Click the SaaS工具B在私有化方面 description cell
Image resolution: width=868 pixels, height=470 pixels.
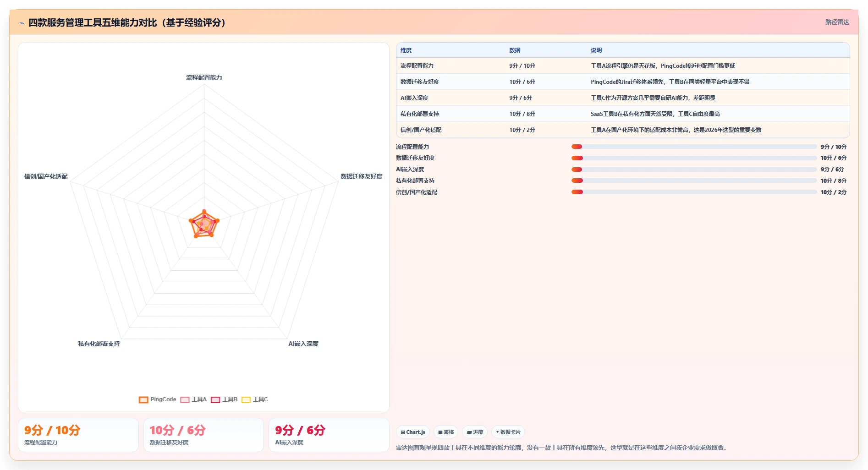coord(655,114)
